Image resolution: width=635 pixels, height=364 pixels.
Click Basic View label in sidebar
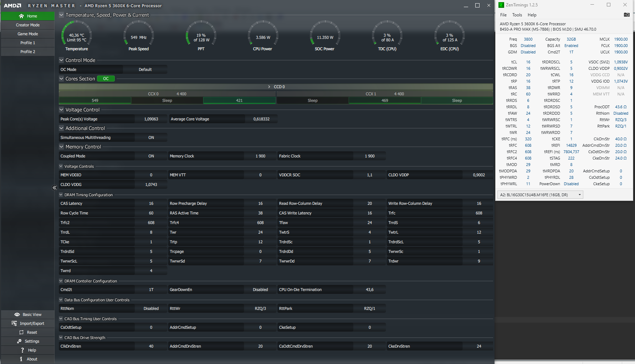coord(32,314)
